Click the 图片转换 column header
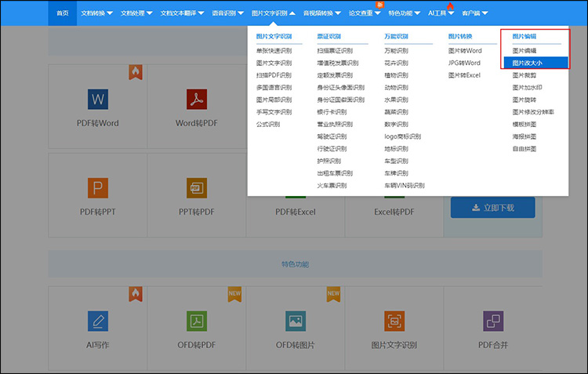This screenshot has height=374, width=588. point(460,36)
